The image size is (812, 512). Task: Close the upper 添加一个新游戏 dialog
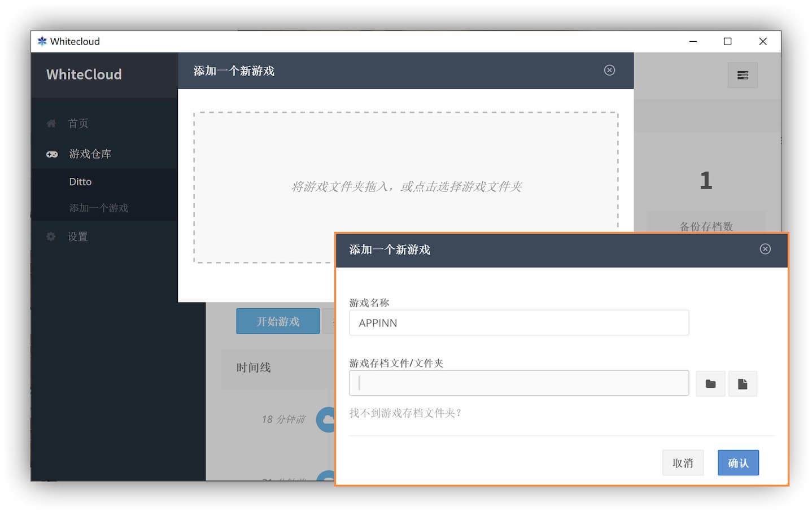[609, 70]
